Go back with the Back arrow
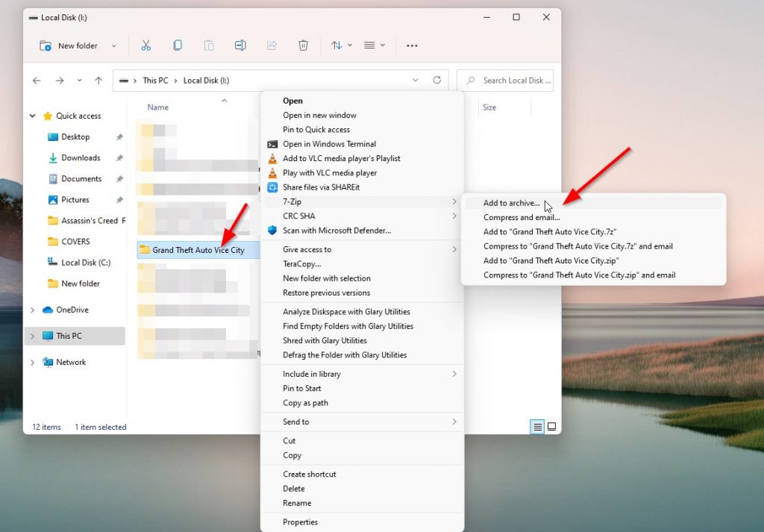This screenshot has height=532, width=764. tap(37, 81)
